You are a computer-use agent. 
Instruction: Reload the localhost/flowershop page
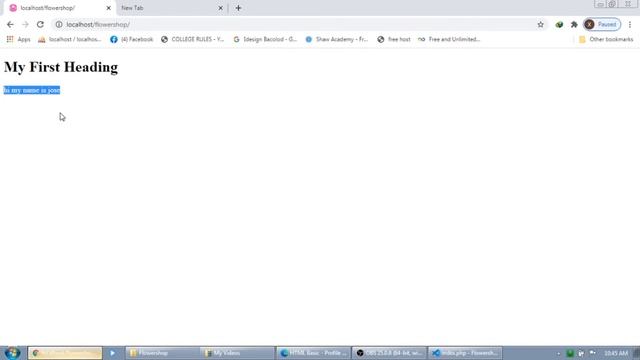[40, 24]
